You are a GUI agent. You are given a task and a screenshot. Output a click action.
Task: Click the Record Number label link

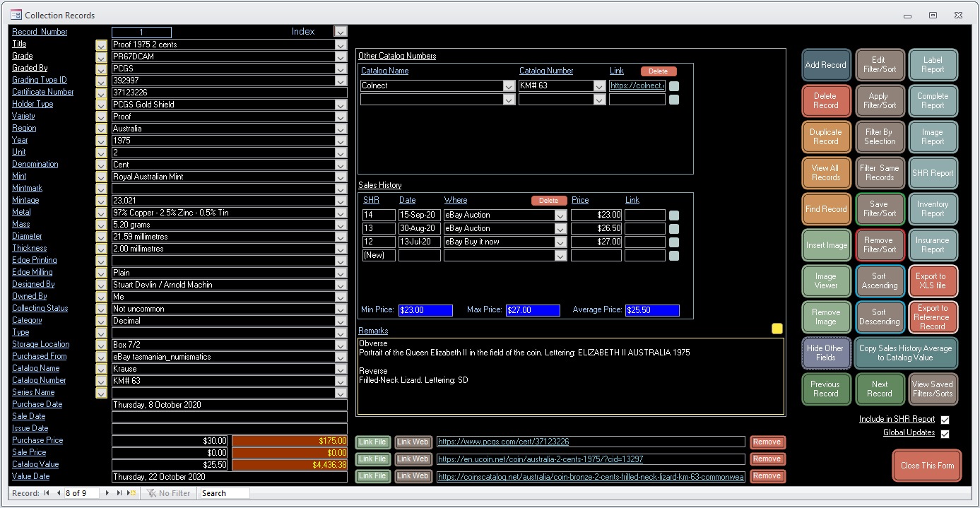click(x=40, y=33)
